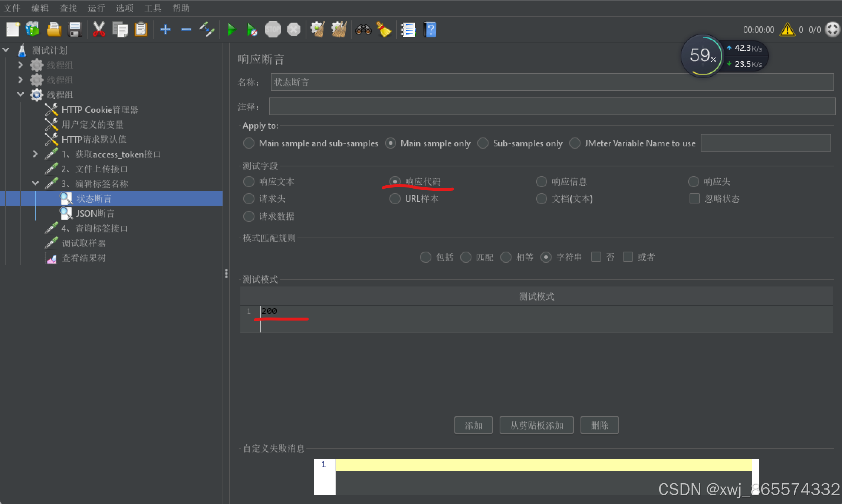Expand the 1、获取access_token接口 node
The width and height of the screenshot is (842, 504).
click(35, 154)
